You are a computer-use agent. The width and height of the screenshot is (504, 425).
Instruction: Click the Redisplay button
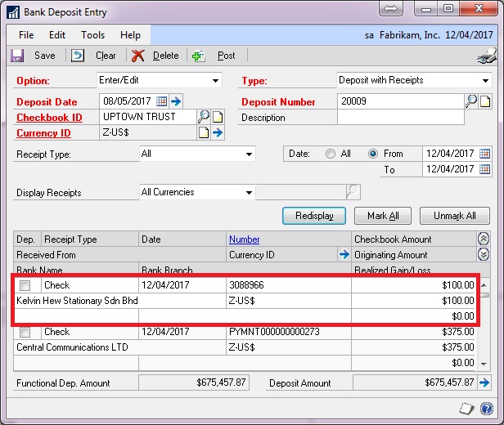[x=314, y=216]
